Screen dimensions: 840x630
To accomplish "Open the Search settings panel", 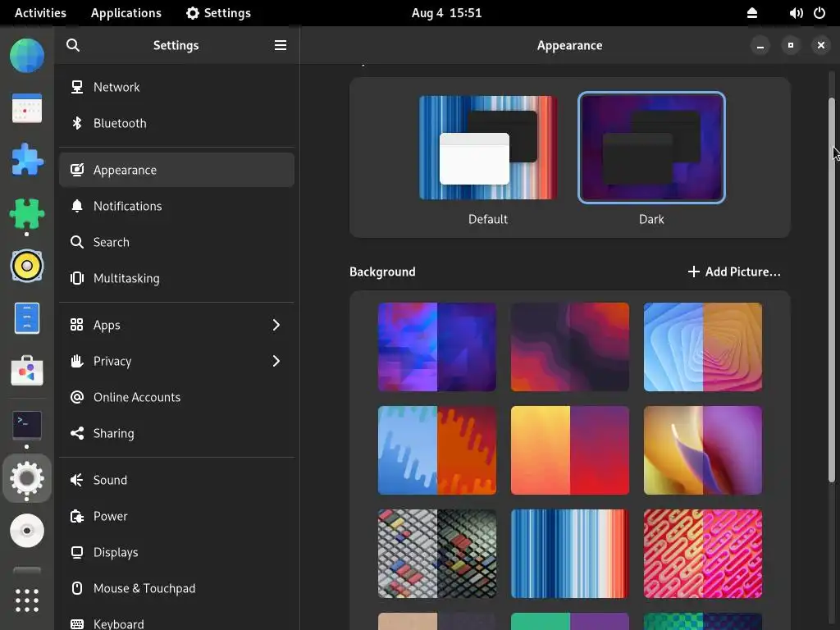I will click(177, 242).
